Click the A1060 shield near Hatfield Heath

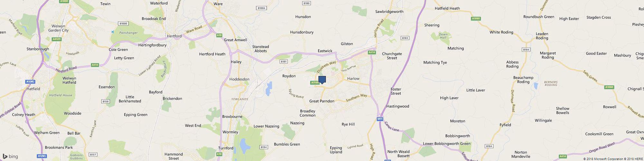click(x=476, y=18)
